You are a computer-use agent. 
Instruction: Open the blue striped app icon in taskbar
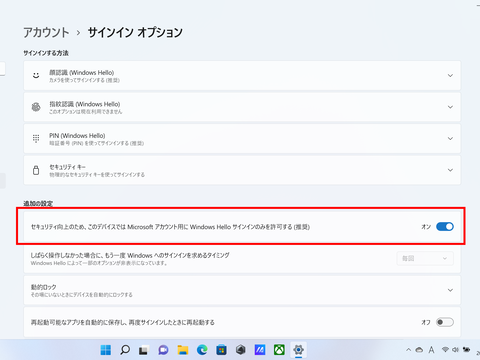tap(260, 350)
